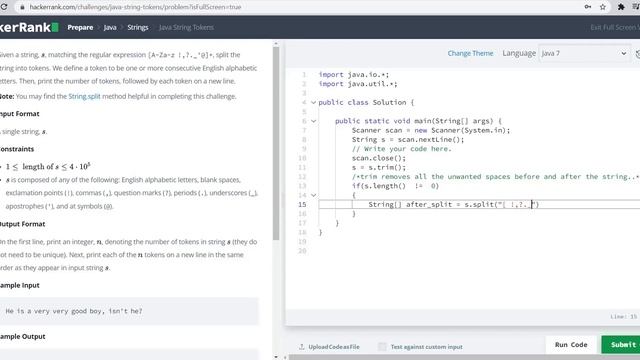Screen dimensions: 640x360
Task: Click the Run Code button
Action: coord(571,344)
